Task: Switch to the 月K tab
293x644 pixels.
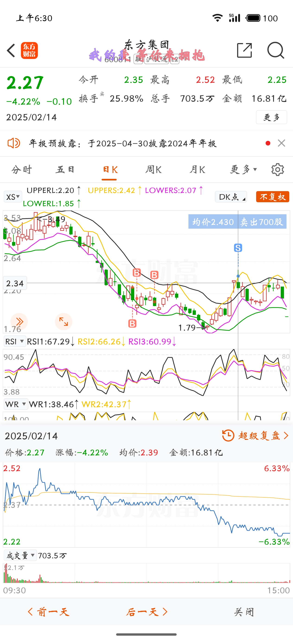Action: pyautogui.click(x=197, y=170)
